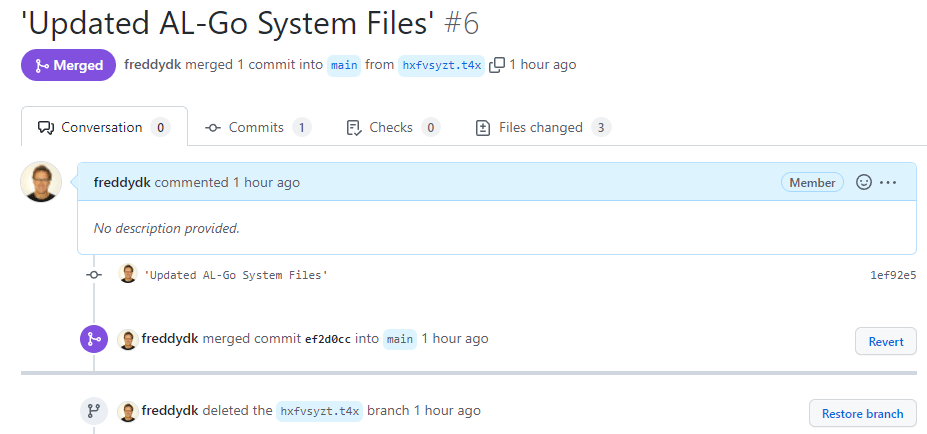
Task: Click the branch deleted event icon
Action: pyautogui.click(x=94, y=411)
